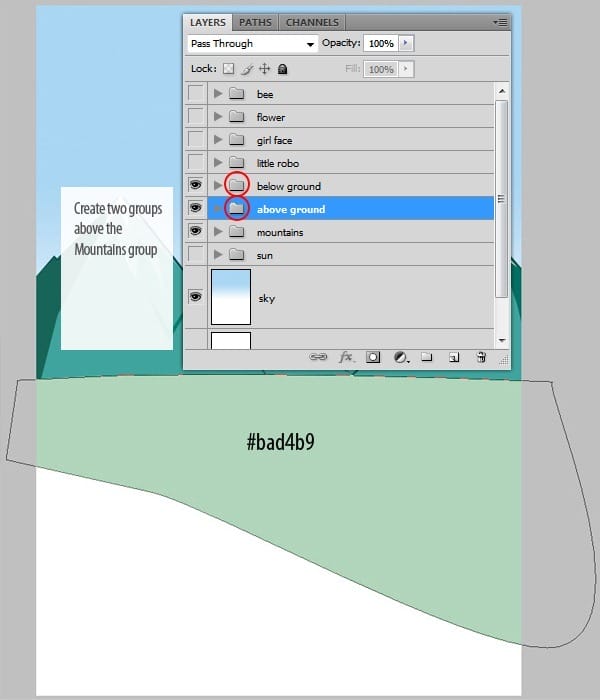600x700 pixels.
Task: Delete layer with trash icon
Action: [480, 356]
